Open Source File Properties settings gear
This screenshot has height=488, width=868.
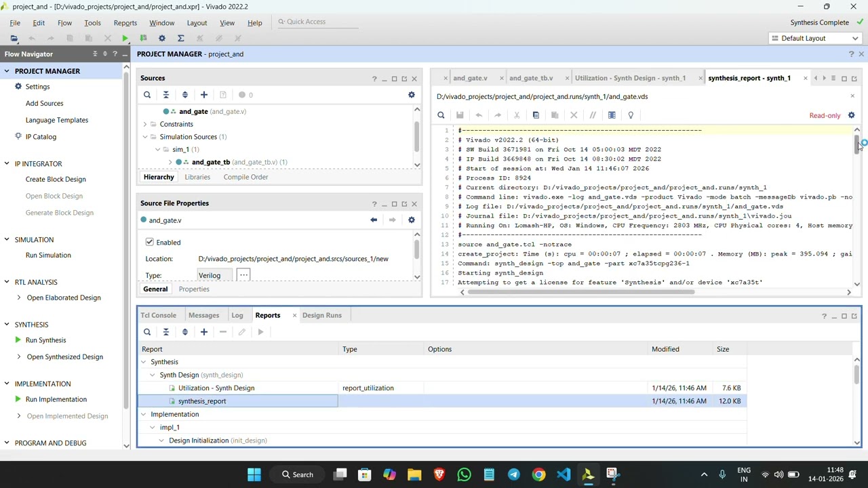412,220
